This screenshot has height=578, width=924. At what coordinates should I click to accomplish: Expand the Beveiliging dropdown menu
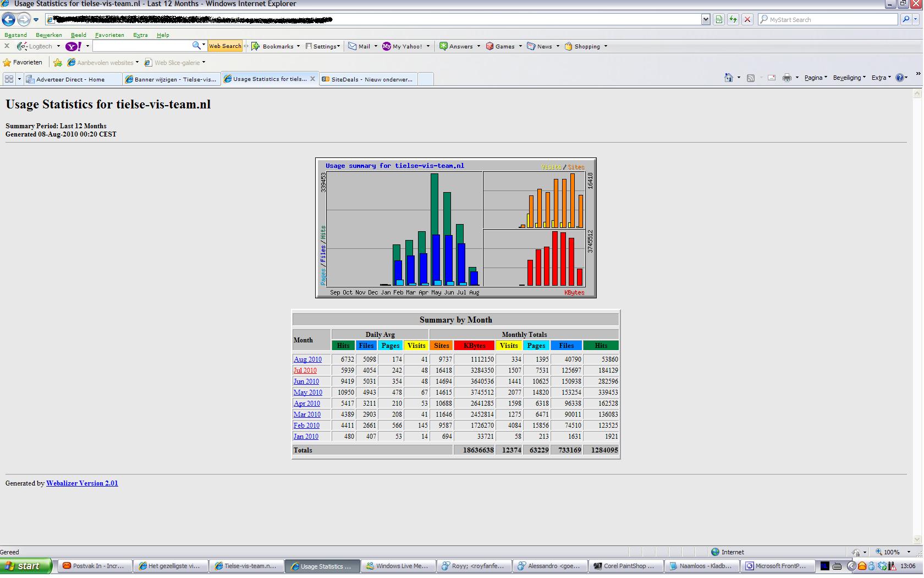(849, 78)
